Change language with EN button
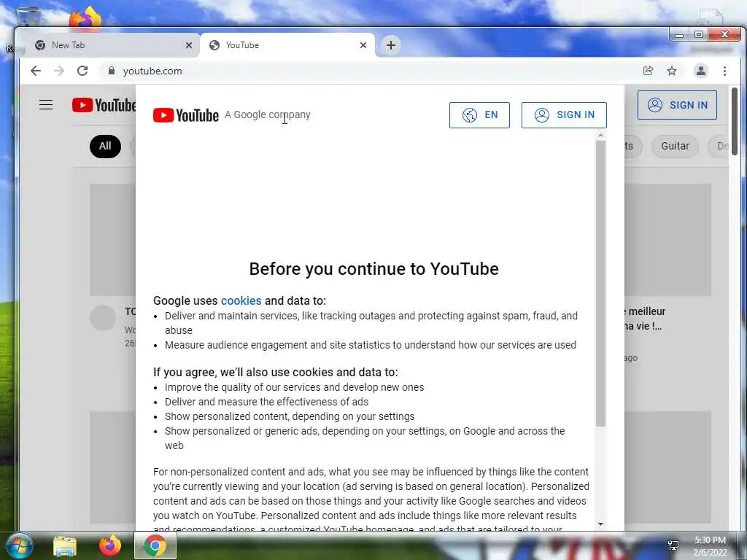The image size is (747, 560). 479,114
